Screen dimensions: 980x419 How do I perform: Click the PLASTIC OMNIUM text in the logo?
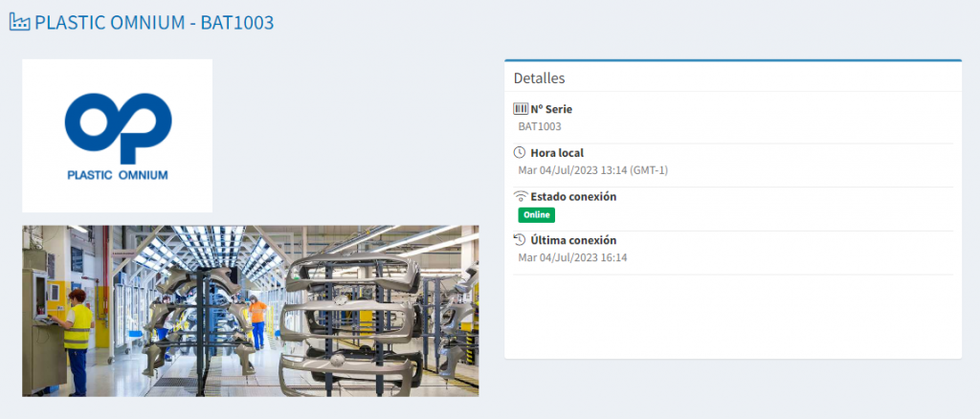118,175
